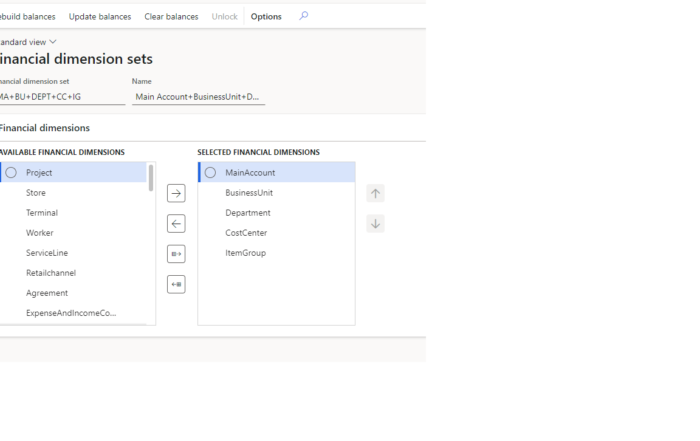Screen dimensions: 700x441
Task: Remove all dimensions from selected list
Action: click(x=176, y=284)
